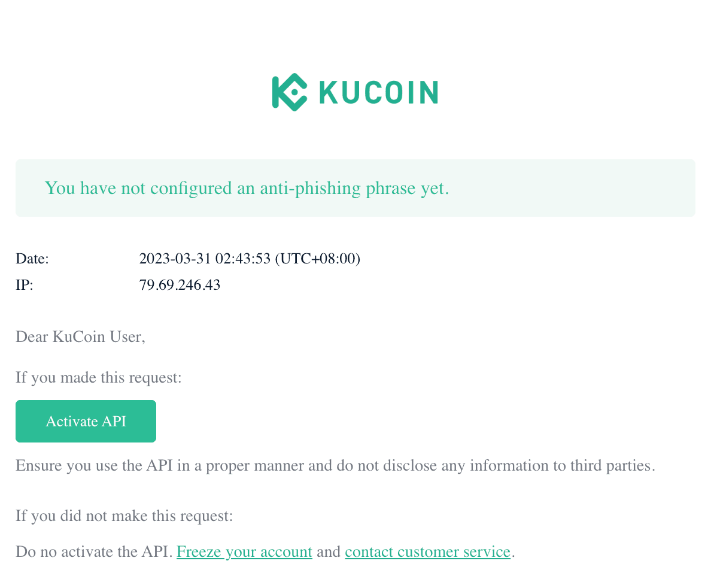
Task: Click the Date label
Action: [32, 259]
